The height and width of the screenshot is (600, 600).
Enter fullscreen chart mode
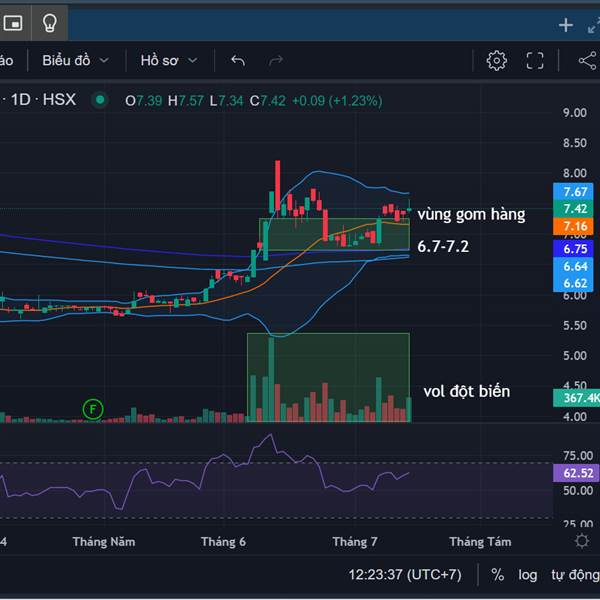coord(535,60)
